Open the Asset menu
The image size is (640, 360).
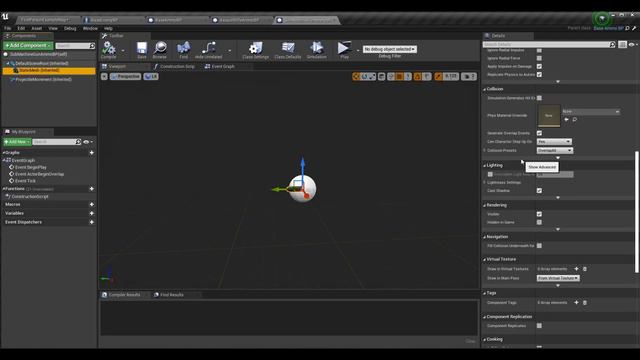(x=37, y=28)
